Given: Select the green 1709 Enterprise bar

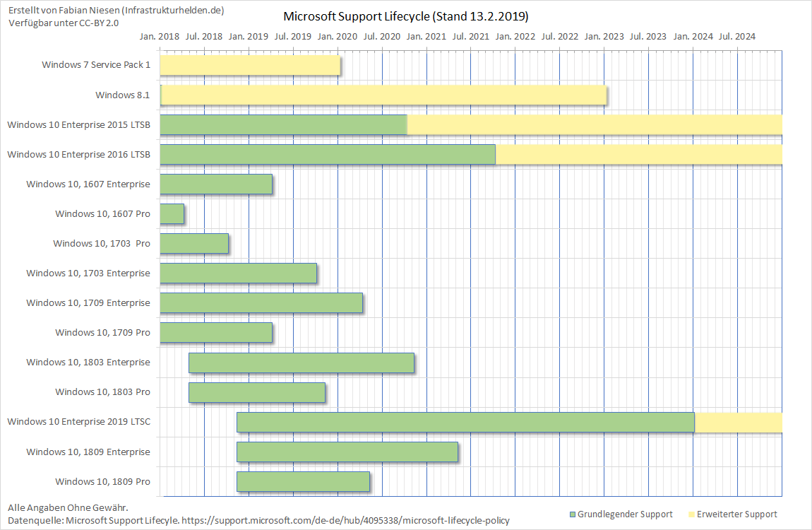Looking at the screenshot, I should [x=261, y=303].
